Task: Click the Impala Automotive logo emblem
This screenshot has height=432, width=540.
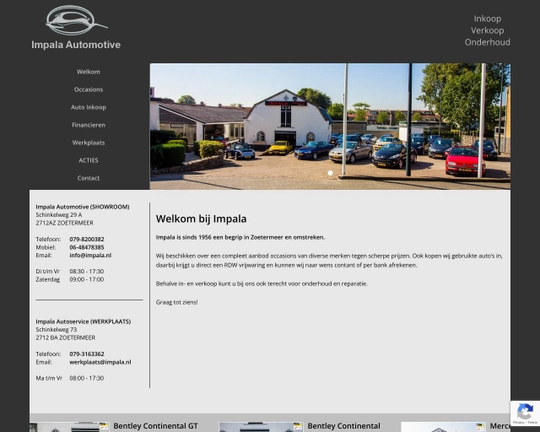Action: pos(76,21)
